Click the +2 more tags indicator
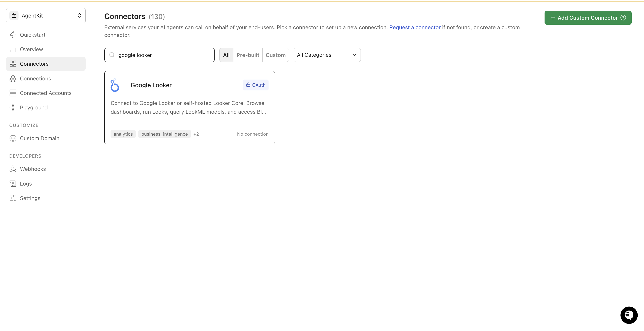The image size is (644, 331). [196, 134]
